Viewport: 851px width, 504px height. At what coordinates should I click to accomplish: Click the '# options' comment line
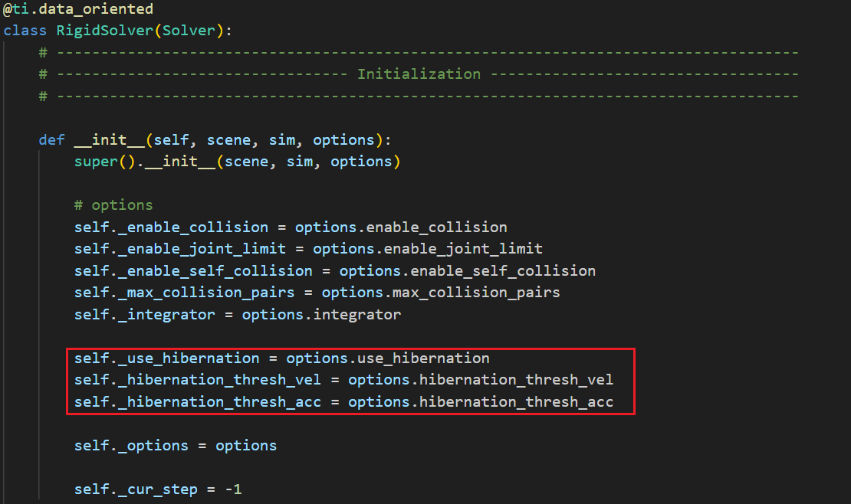coord(113,205)
